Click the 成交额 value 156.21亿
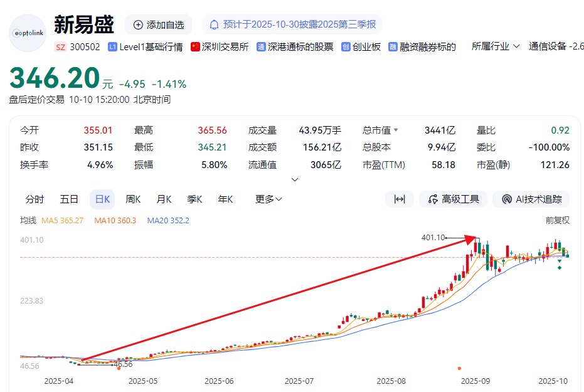The image size is (584, 392). click(x=322, y=147)
